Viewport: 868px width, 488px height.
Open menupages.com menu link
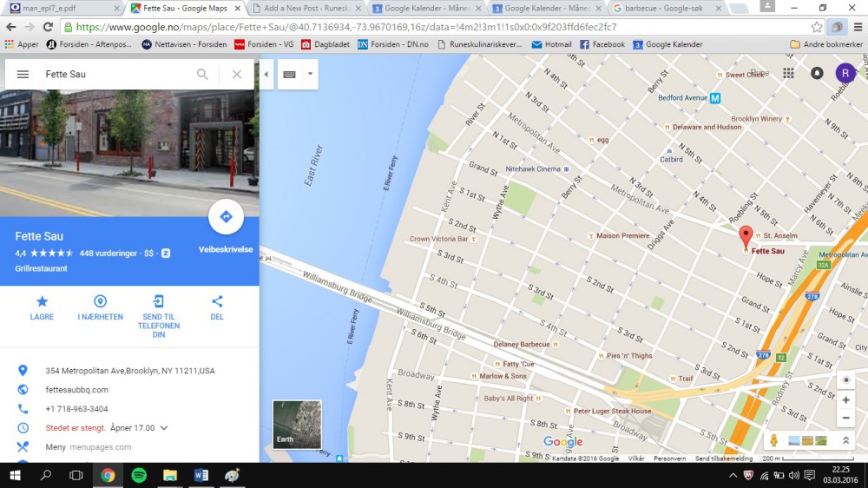(x=100, y=447)
